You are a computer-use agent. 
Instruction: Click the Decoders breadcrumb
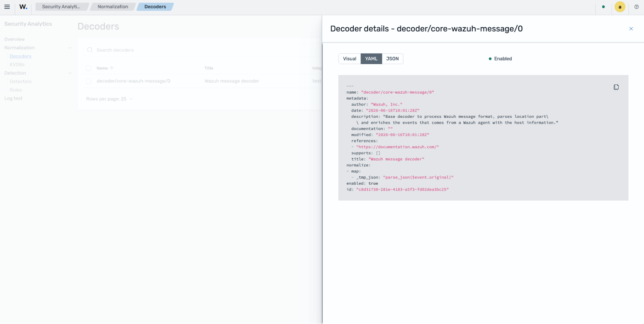click(155, 7)
